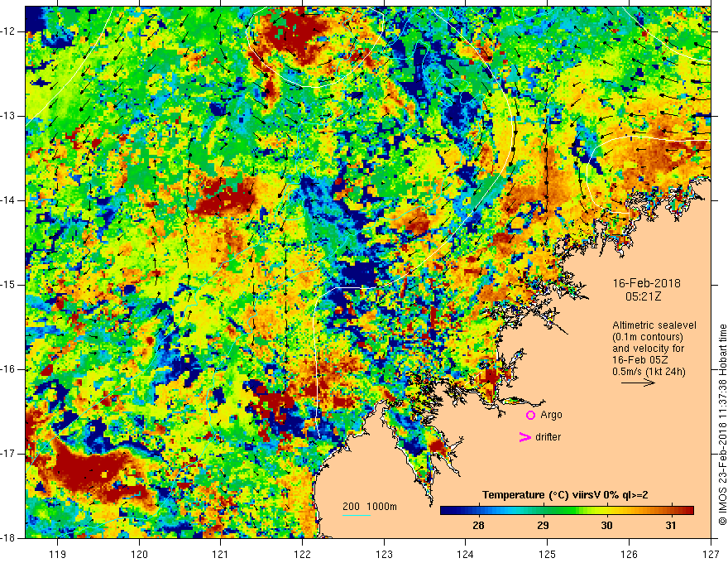Click the 0.5m/s velocity scale arrow
The image size is (728, 563).
point(638,383)
